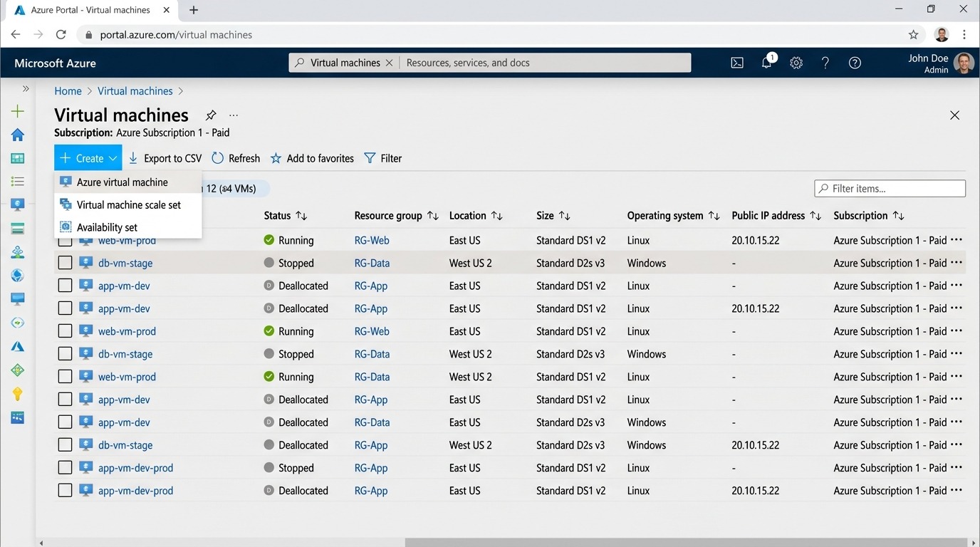The image size is (980, 547).
Task: Sort by Operating system column
Action: (x=673, y=216)
